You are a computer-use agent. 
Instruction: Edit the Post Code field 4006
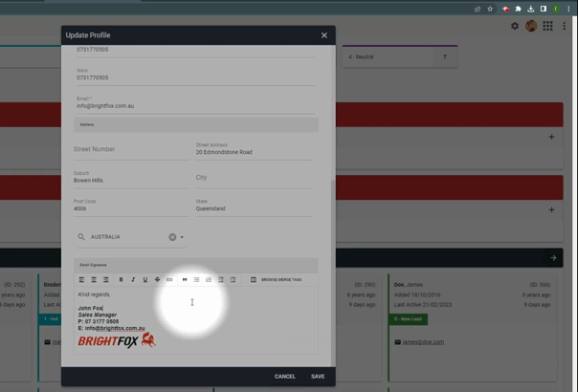(131, 208)
